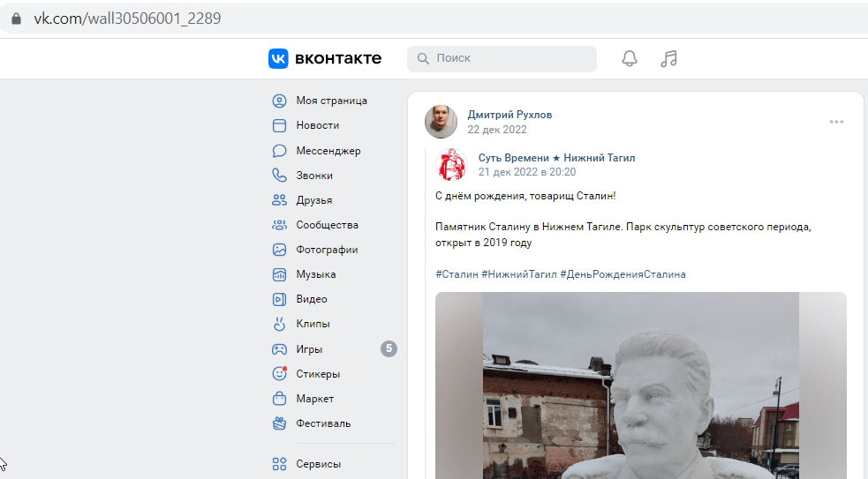This screenshot has width=868, height=479.
Task: Click the Игры counter badge 5
Action: coord(389,348)
